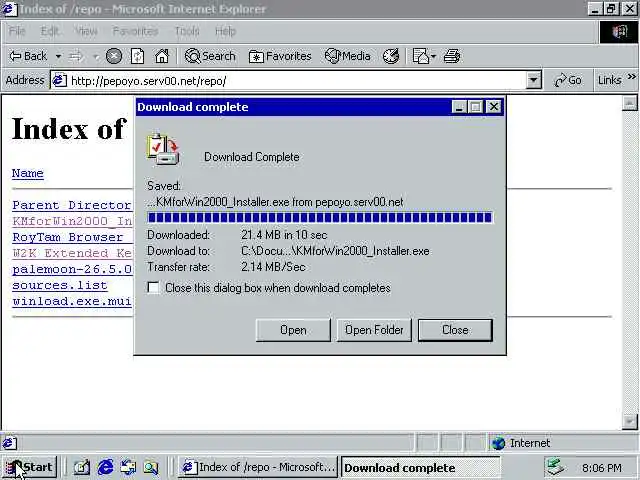Screen dimensions: 640x480
Task: Expand the address bar dropdown
Action: point(533,80)
